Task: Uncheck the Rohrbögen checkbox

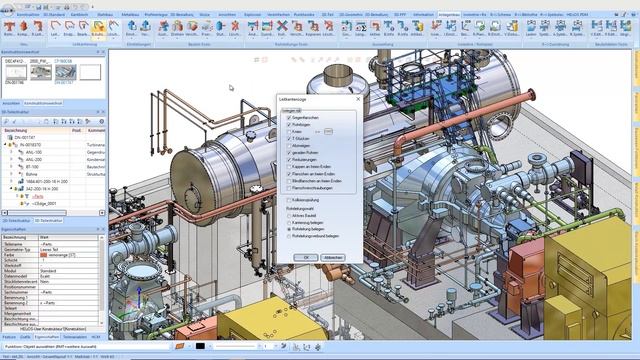Action: point(289,124)
